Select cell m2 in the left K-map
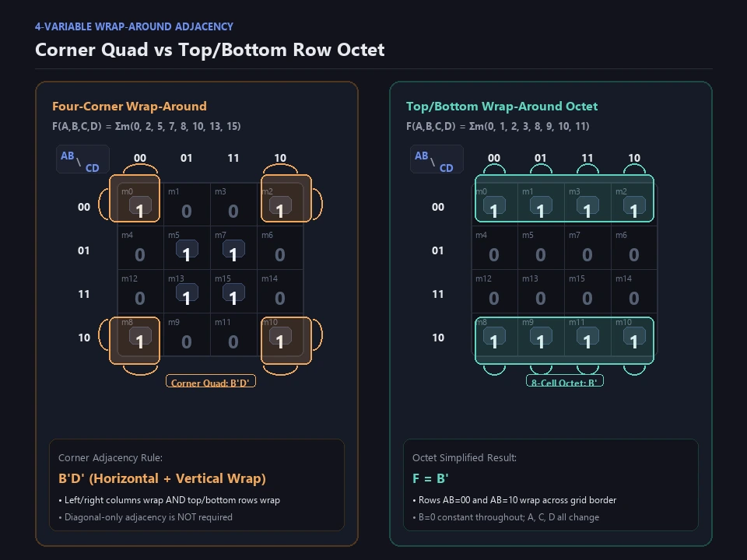The image size is (747, 560). (280, 205)
